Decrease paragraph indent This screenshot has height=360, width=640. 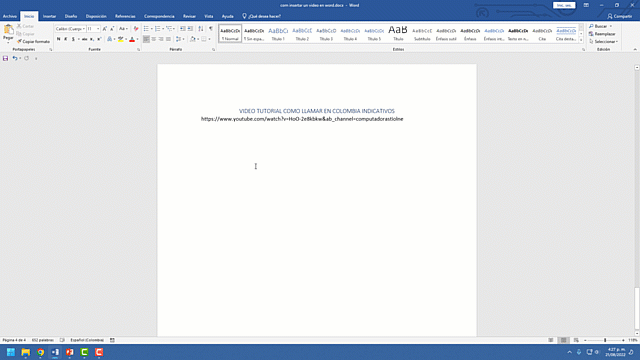point(183,29)
